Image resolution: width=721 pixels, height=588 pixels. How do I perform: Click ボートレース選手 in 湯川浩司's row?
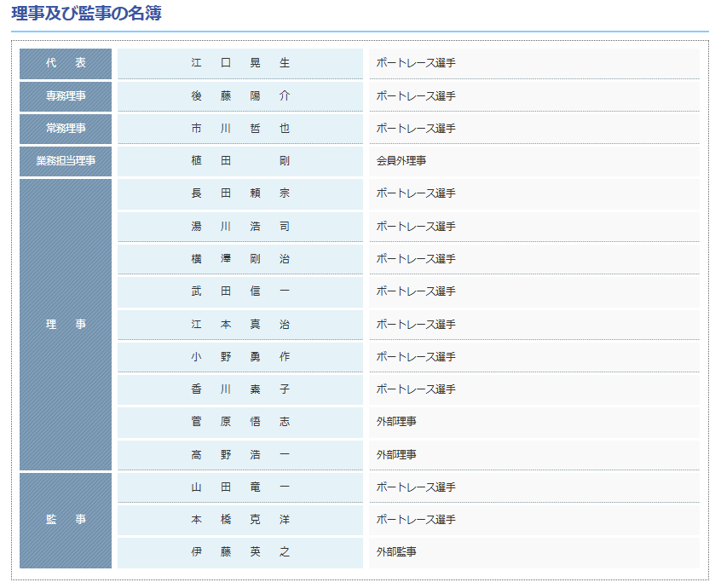coord(416,227)
